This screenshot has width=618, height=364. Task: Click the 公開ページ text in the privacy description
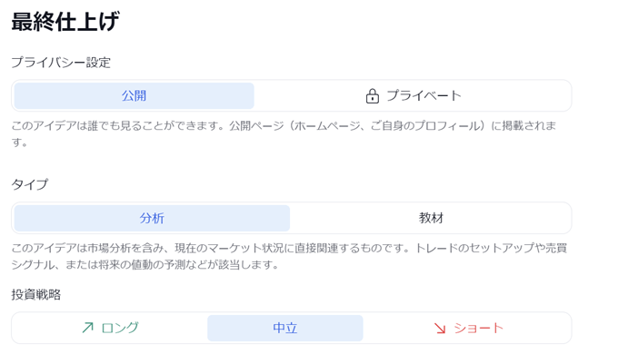(257, 126)
